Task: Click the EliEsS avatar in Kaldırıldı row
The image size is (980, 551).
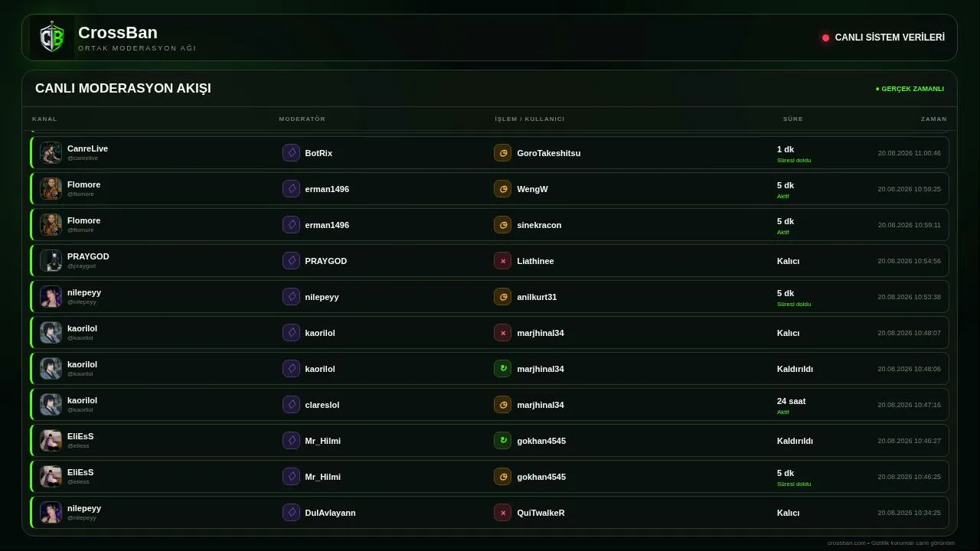Action: pyautogui.click(x=51, y=441)
